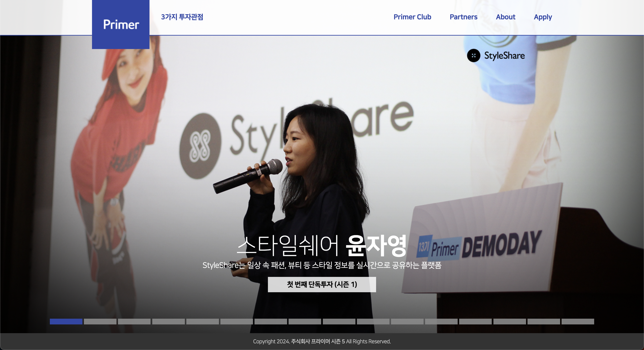The width and height of the screenshot is (644, 350).
Task: Click the Copyright 2024 footer text
Action: click(322, 341)
